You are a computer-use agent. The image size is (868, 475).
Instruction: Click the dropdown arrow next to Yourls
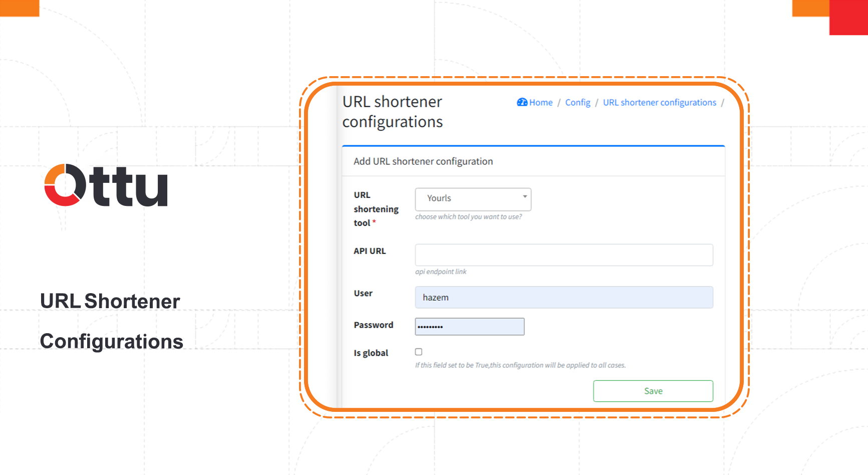coord(524,197)
